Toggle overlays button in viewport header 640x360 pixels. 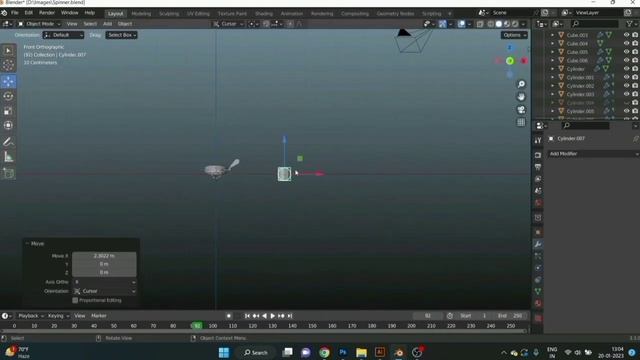point(461,24)
